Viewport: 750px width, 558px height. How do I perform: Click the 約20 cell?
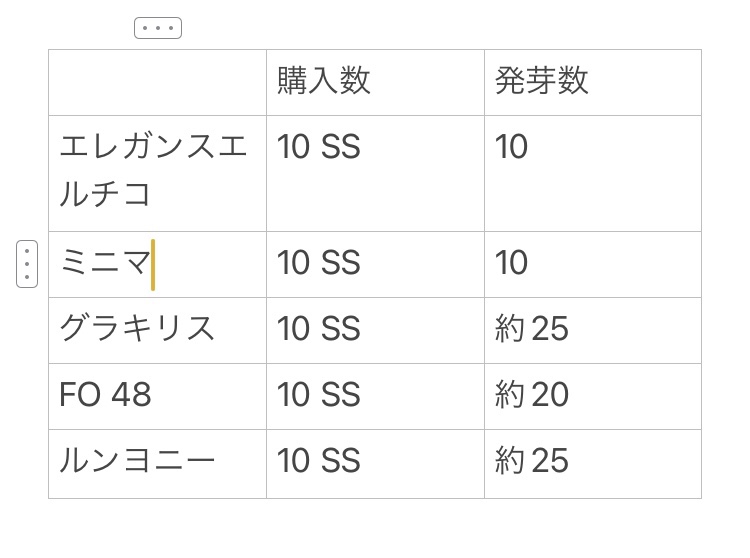coord(532,395)
